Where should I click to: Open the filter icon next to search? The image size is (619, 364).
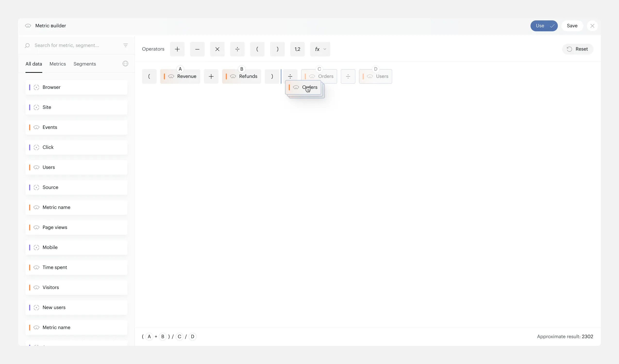(x=125, y=45)
